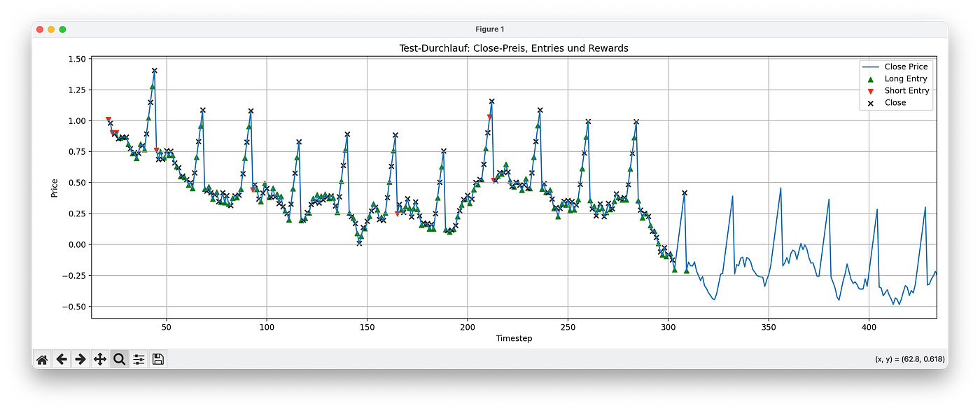Activate the Pan tool

pos(100,358)
